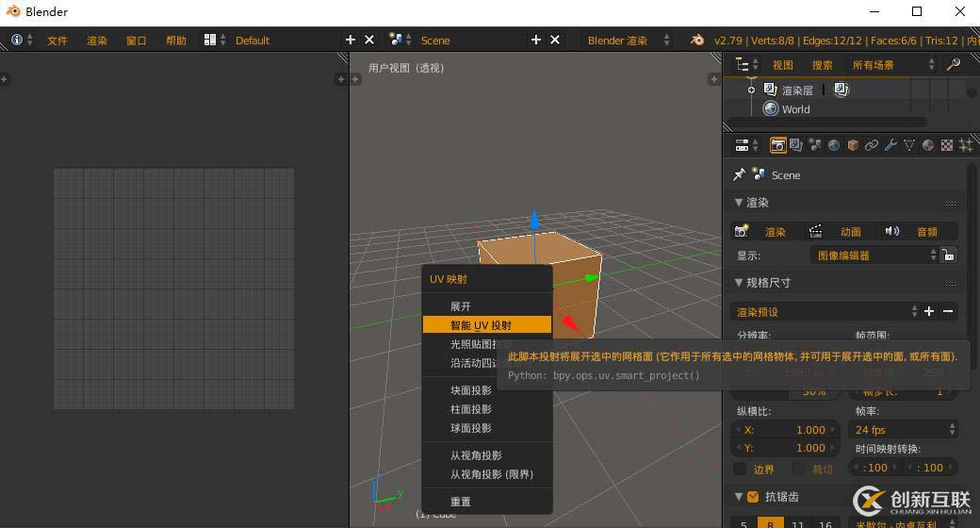Open the World properties tab icon
Screen dimensions: 980x528
coord(834,145)
